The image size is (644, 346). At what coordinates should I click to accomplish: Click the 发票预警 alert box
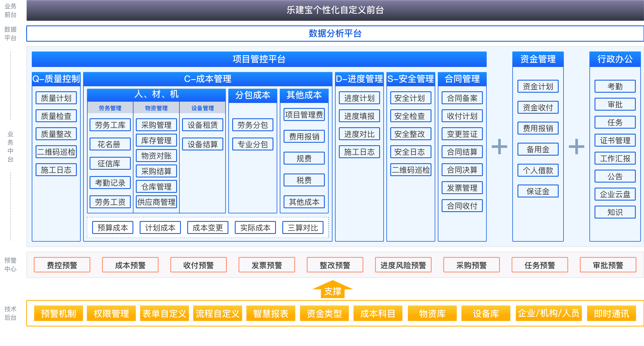pyautogui.click(x=267, y=265)
